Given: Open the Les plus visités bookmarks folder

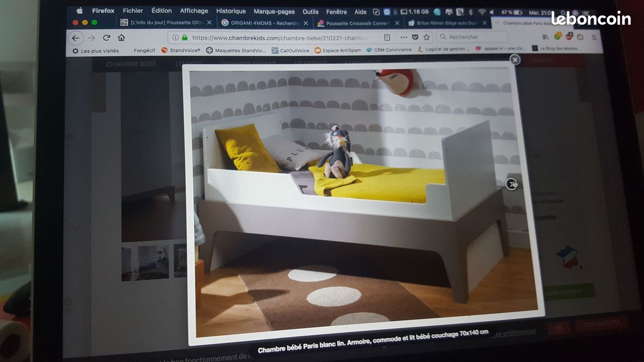Looking at the screenshot, I should 96,51.
